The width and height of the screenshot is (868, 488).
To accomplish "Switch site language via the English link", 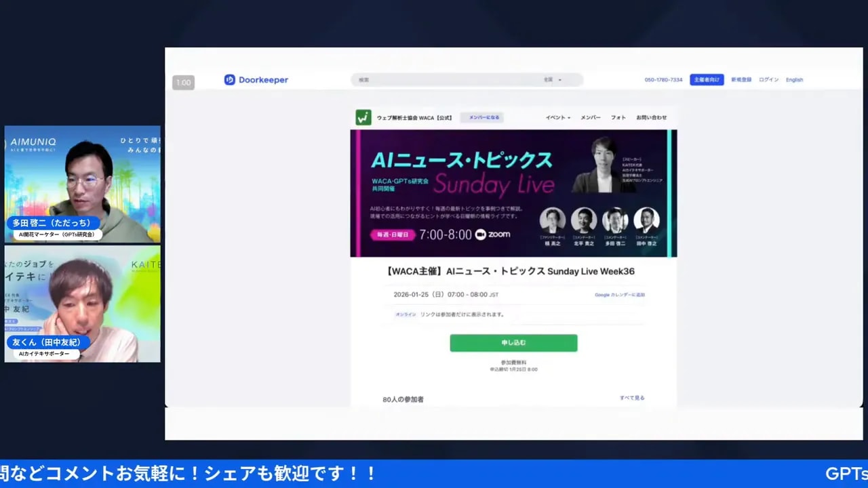I will [793, 79].
